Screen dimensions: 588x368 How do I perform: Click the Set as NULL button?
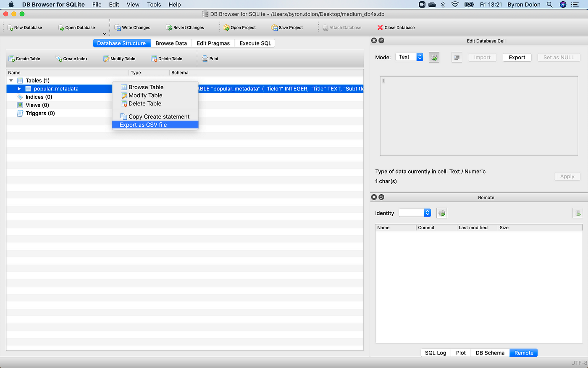pos(559,58)
